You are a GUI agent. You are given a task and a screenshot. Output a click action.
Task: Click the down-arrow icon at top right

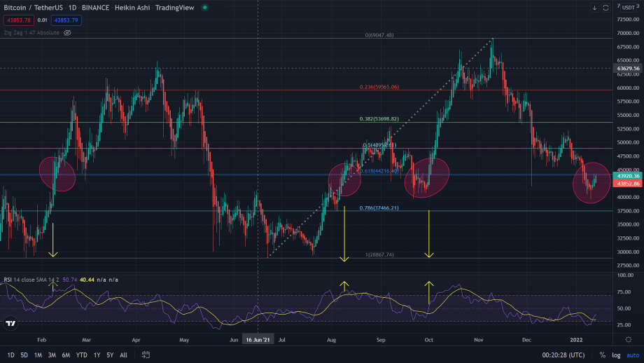[x=595, y=8]
